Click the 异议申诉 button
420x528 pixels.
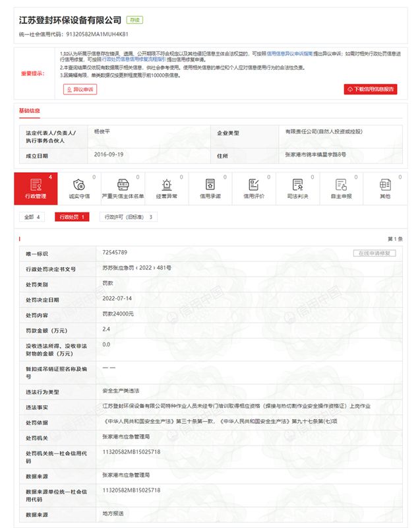pyautogui.click(x=80, y=89)
